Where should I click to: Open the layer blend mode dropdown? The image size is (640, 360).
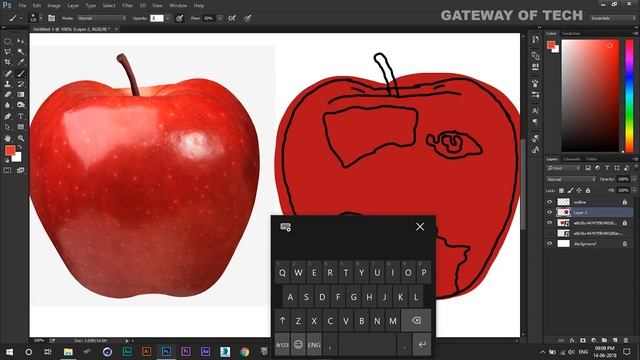pos(571,179)
